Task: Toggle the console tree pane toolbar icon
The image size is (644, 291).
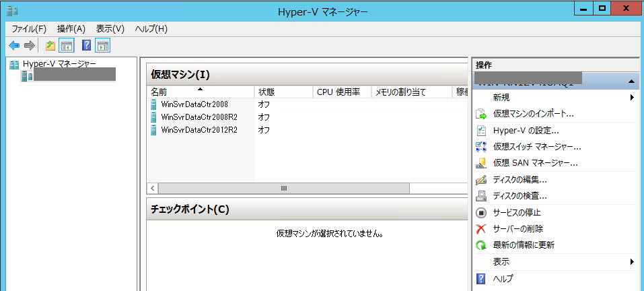Action: point(67,46)
